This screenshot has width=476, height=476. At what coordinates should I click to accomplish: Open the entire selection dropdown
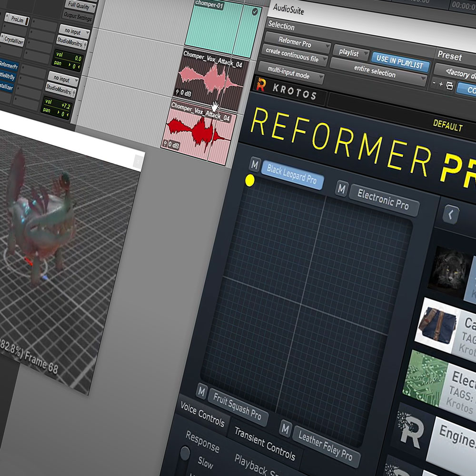378,71
